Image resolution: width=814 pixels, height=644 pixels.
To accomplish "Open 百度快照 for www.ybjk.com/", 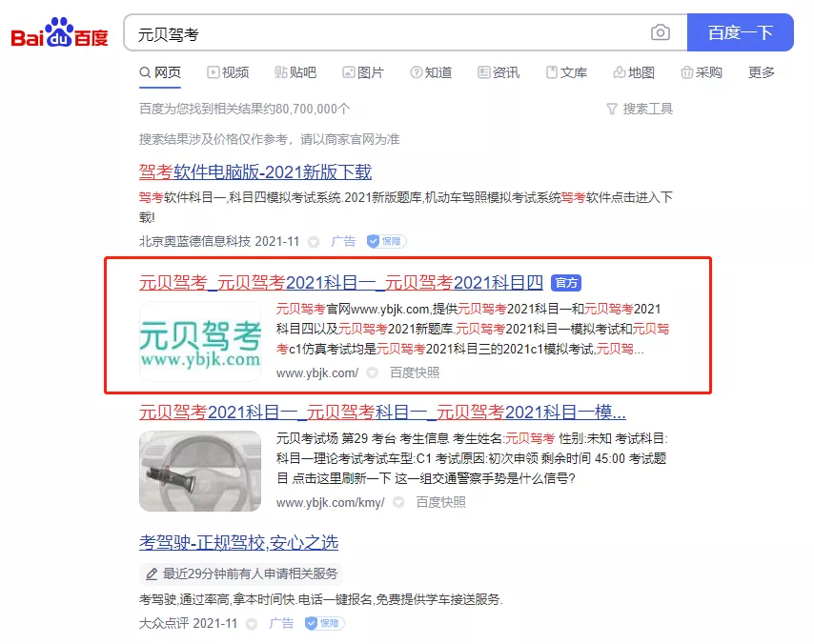I will point(415,372).
